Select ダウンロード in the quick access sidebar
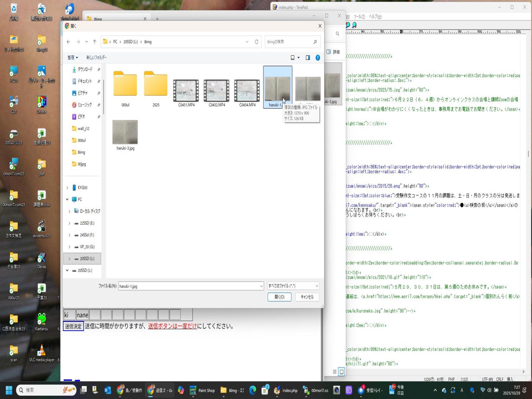 tap(85, 69)
